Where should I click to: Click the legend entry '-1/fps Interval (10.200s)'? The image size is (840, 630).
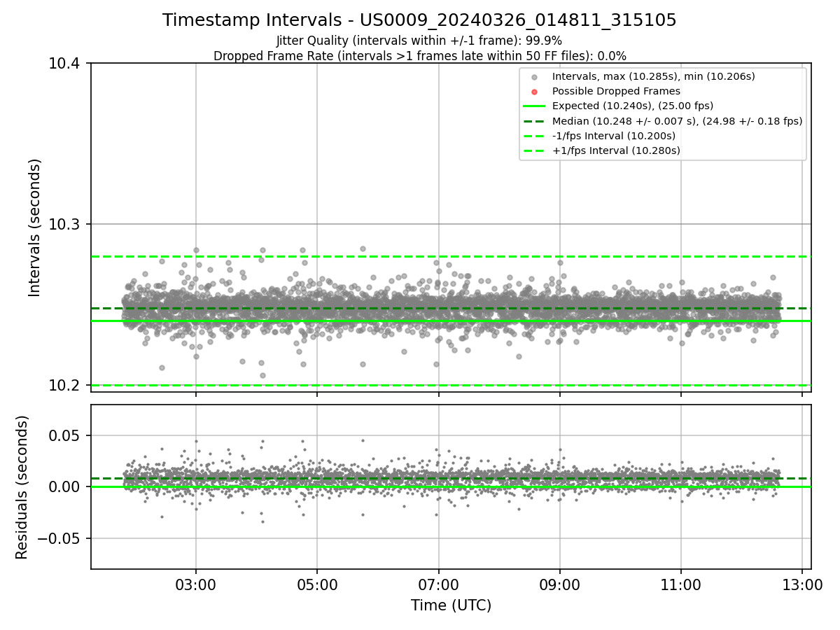tap(614, 136)
